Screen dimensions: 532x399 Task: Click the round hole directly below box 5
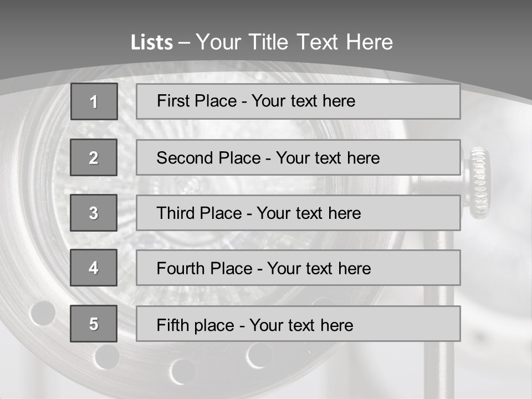[x=106, y=355]
